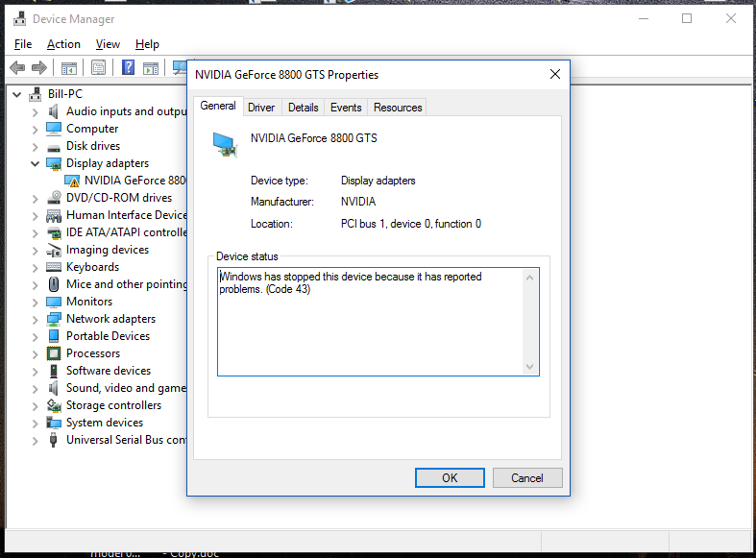The width and height of the screenshot is (756, 558).
Task: Select the Audio inputs and outputs speaker icon
Action: [54, 111]
